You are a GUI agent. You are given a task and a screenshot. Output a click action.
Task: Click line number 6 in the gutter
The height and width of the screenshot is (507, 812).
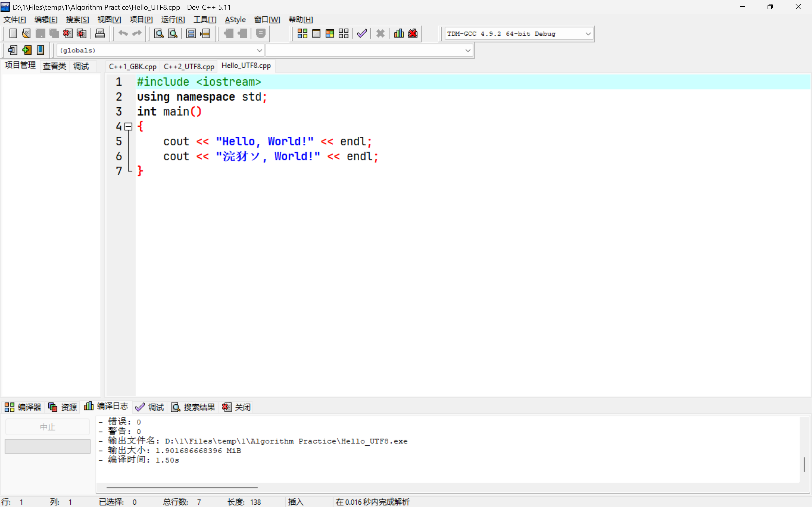119,156
